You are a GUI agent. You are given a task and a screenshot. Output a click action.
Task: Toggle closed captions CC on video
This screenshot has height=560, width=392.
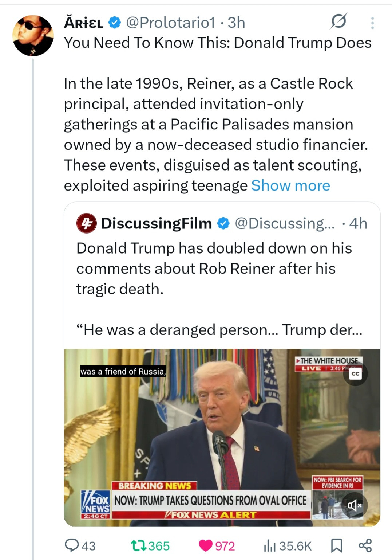355,374
